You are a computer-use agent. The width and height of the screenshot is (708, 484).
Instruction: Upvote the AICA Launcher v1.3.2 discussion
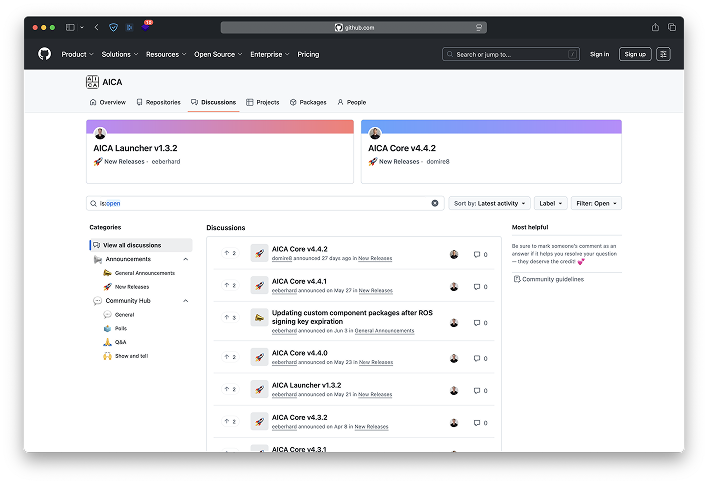(230, 388)
